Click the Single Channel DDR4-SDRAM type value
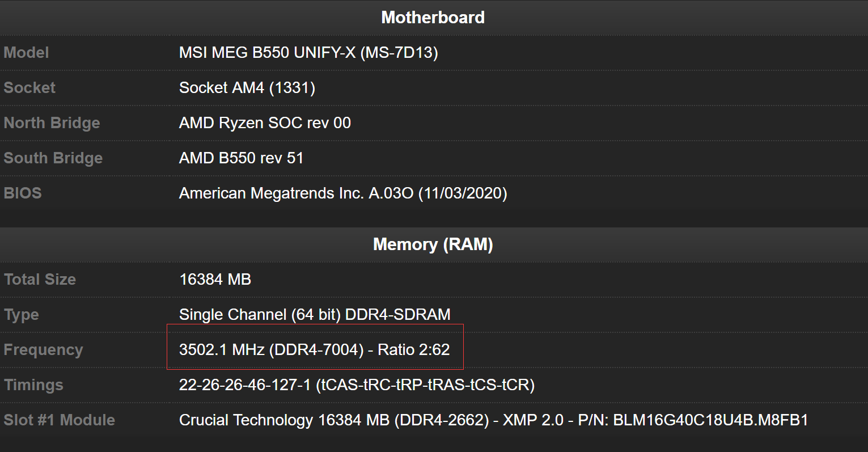868x452 pixels. [x=315, y=315]
